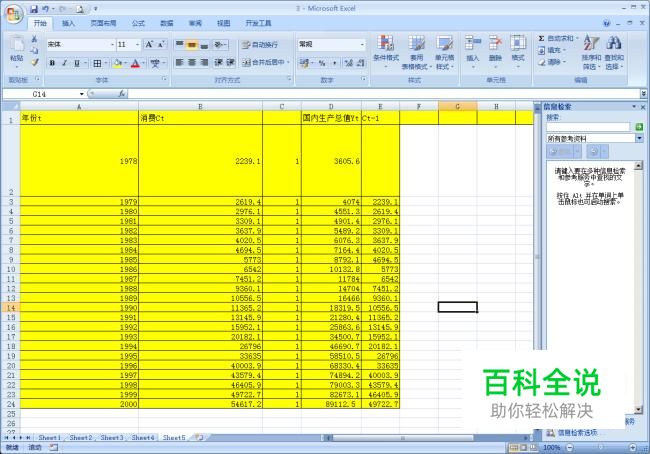Center text horizontally
Screen dimensions: 650x454
click(192, 63)
